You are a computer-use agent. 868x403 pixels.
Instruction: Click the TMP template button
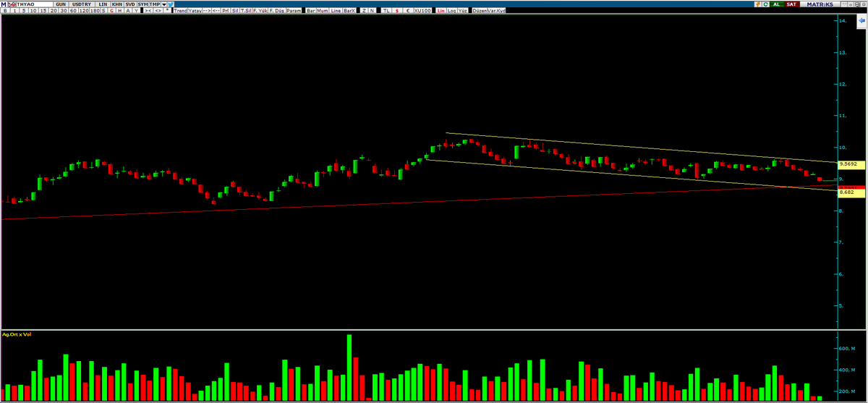point(155,4)
